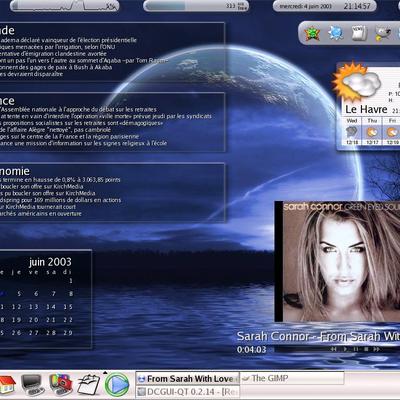Open the home folder house icon in panel

coord(7,384)
